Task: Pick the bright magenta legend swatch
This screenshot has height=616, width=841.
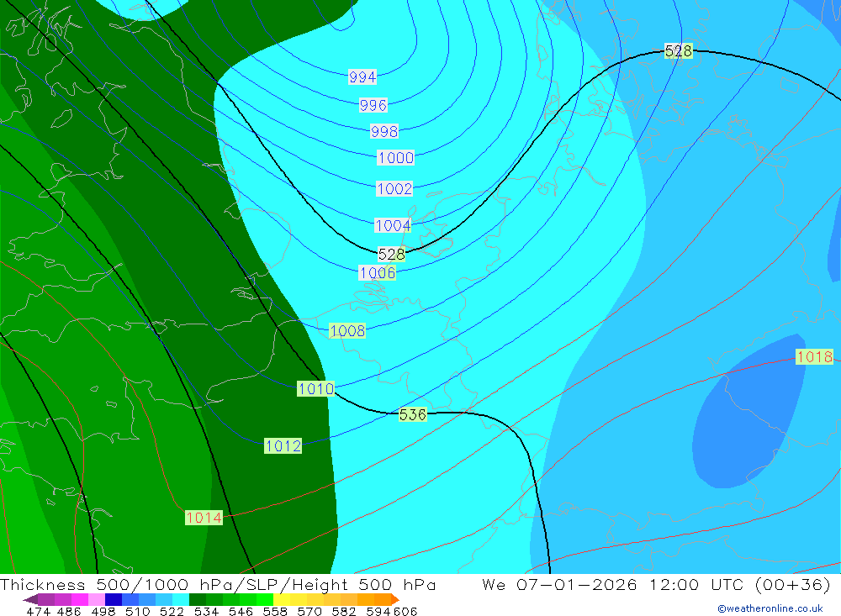Action: pyautogui.click(x=79, y=599)
